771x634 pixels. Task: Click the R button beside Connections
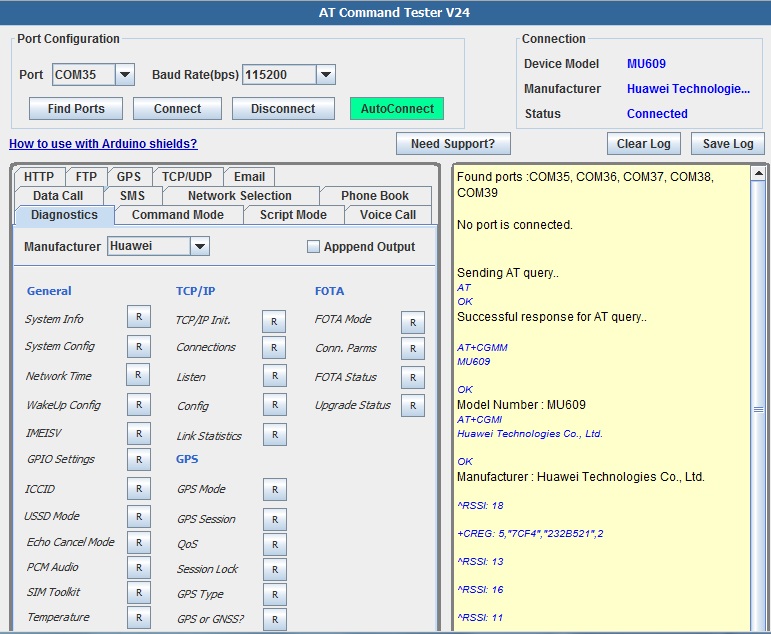[x=274, y=348]
